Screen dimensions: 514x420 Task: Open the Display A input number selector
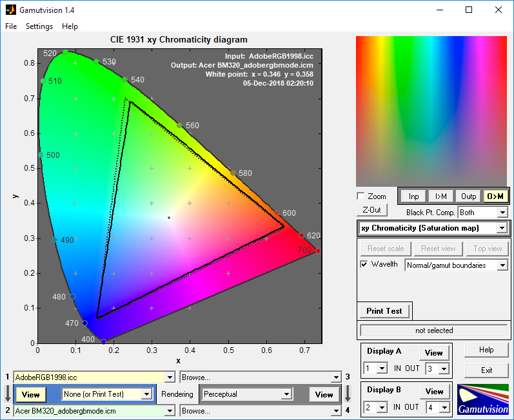tap(375, 368)
